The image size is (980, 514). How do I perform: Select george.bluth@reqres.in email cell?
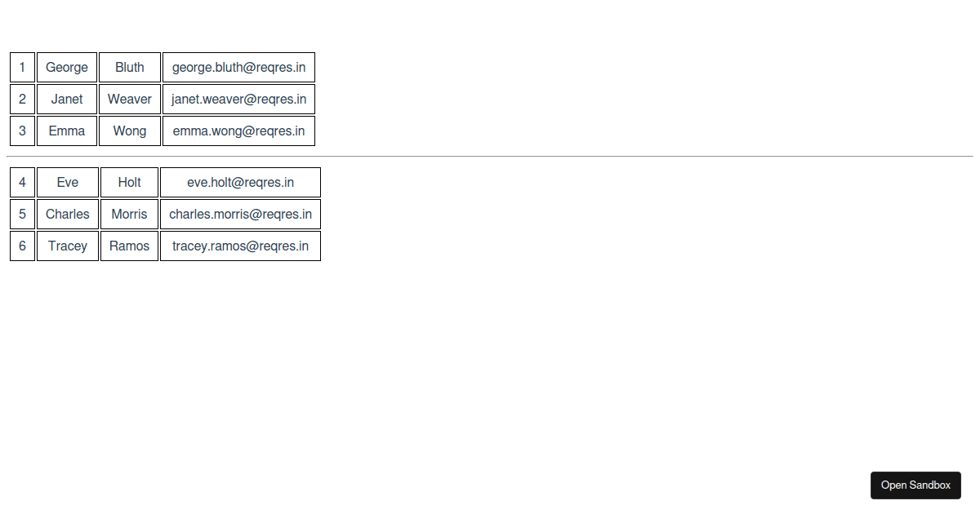[238, 68]
